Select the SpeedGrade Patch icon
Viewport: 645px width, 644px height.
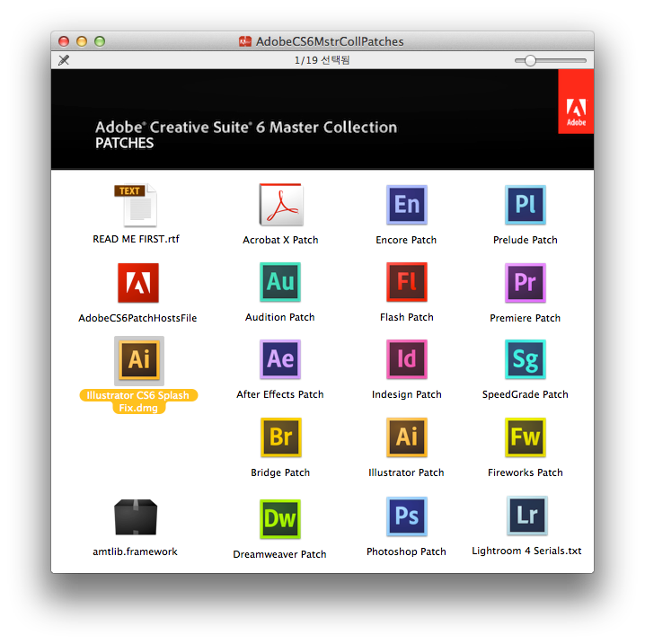526,359
